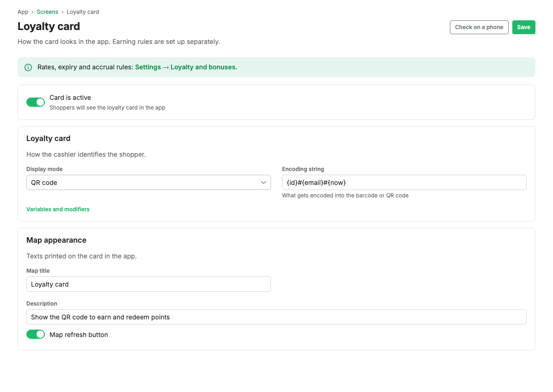
Task: Open the Screens breadcrumb link
Action: pos(47,12)
